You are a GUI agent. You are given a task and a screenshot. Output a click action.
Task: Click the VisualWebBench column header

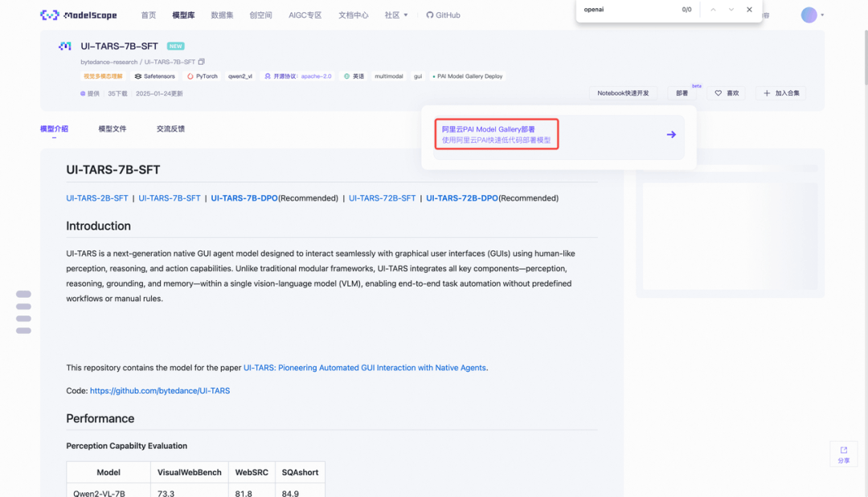[x=190, y=472]
